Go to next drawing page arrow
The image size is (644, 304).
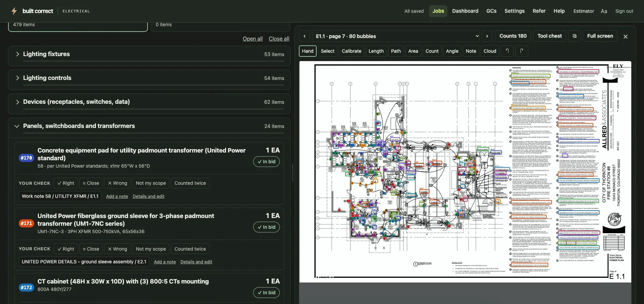point(487,36)
